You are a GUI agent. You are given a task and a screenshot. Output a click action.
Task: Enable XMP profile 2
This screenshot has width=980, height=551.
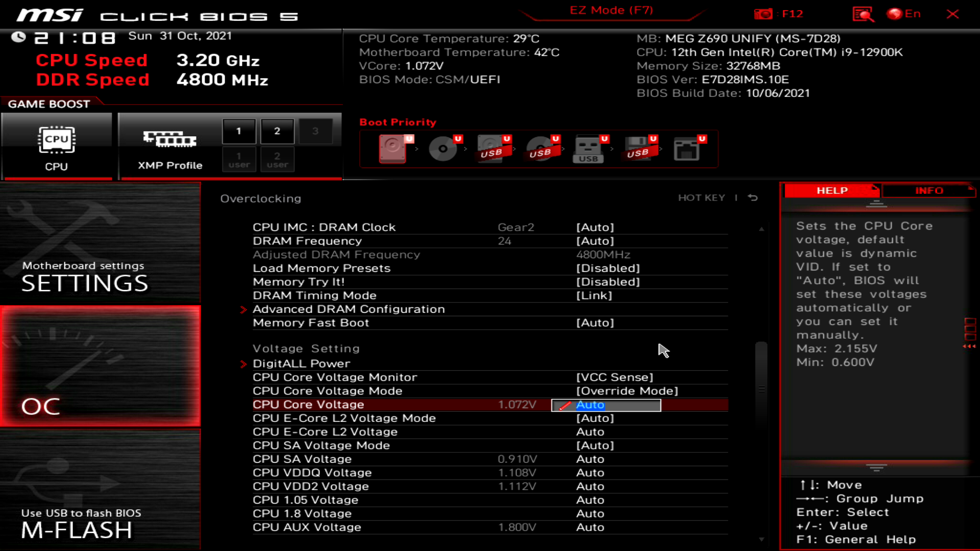pos(277,131)
